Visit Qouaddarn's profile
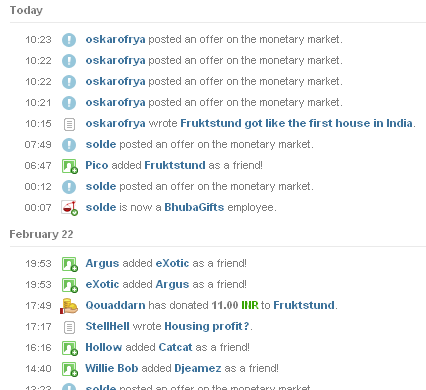This screenshot has width=426, height=390. 115,305
